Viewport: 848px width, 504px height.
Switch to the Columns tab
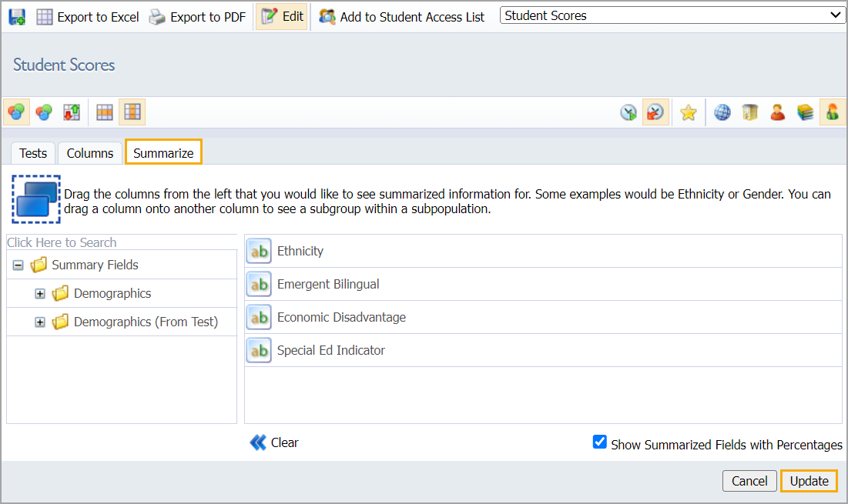click(90, 153)
